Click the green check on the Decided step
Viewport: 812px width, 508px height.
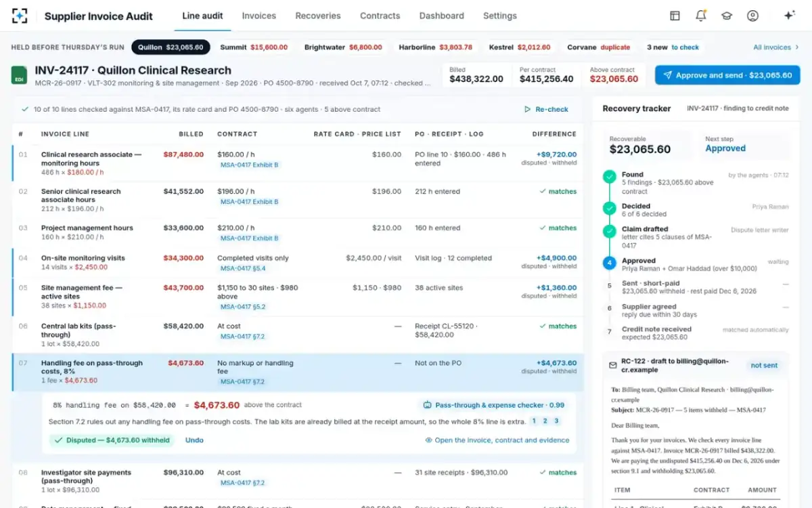click(610, 209)
